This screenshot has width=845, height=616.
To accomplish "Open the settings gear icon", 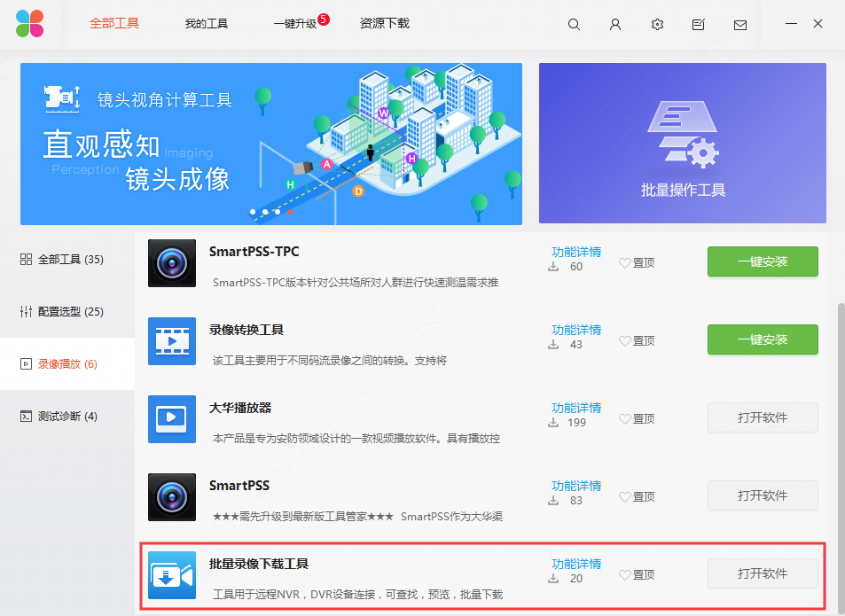I will [x=657, y=24].
